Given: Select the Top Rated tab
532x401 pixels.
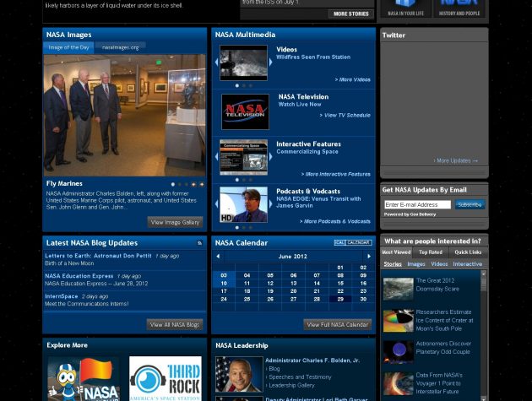Looking at the screenshot, I should coord(431,252).
